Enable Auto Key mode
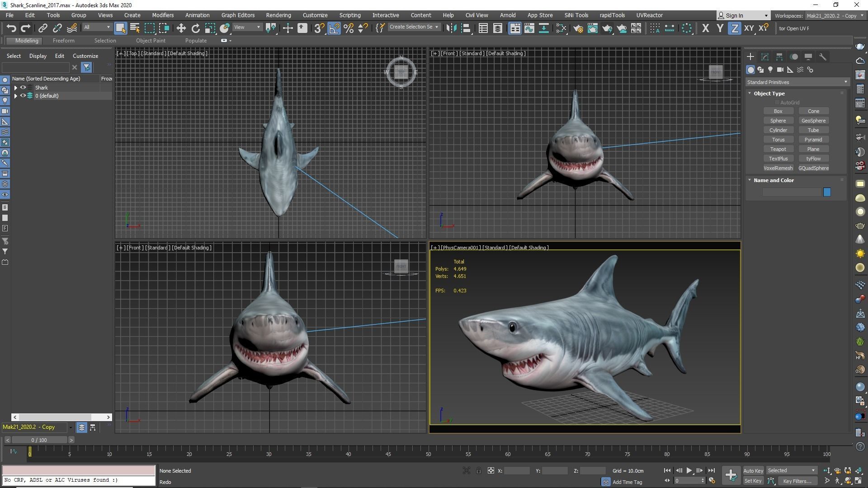This screenshot has width=868, height=488. pyautogui.click(x=753, y=471)
